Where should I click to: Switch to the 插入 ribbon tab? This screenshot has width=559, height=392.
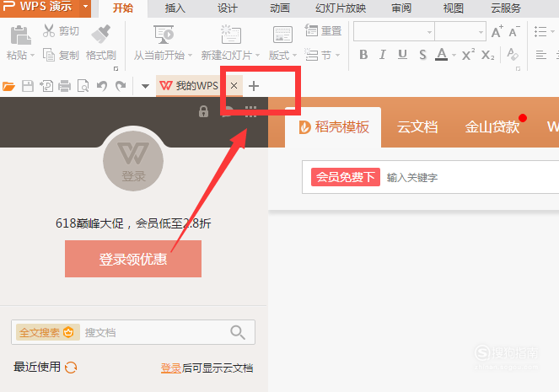pos(175,8)
